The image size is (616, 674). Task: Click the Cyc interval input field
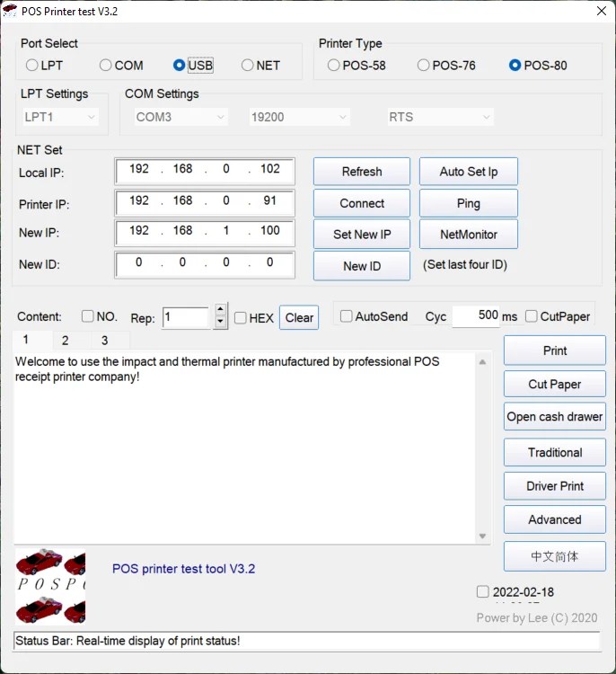475,316
